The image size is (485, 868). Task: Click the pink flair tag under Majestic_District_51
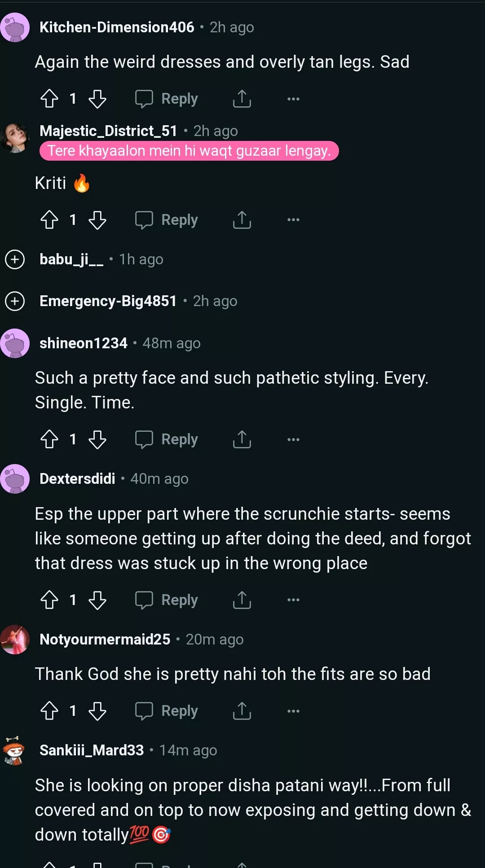point(189,151)
